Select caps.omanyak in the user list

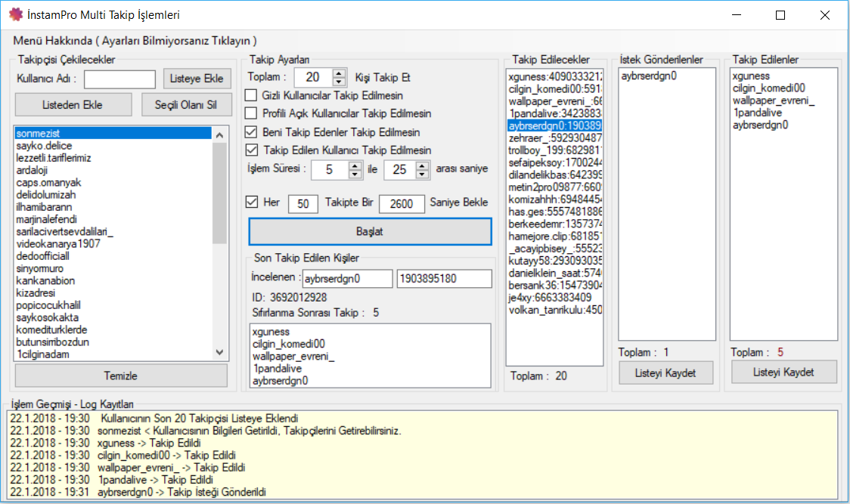click(x=113, y=183)
